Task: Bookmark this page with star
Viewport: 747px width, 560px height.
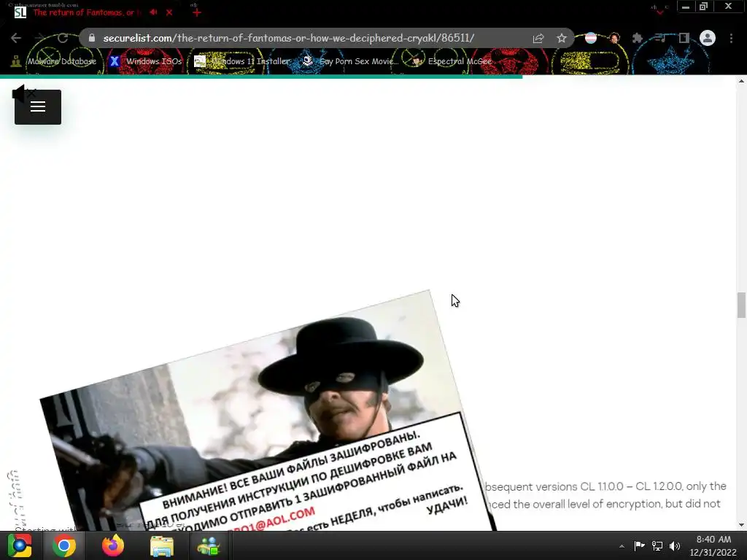Action: 562,39
